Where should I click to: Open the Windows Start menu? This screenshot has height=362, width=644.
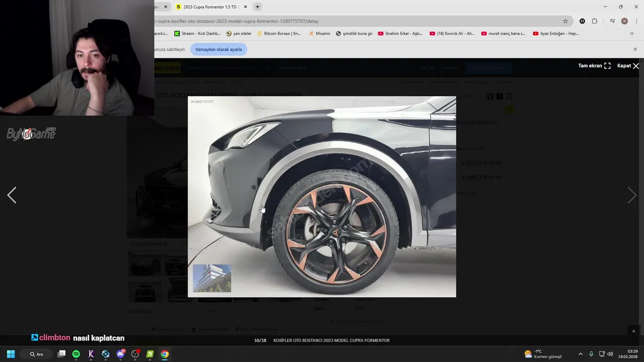11,354
